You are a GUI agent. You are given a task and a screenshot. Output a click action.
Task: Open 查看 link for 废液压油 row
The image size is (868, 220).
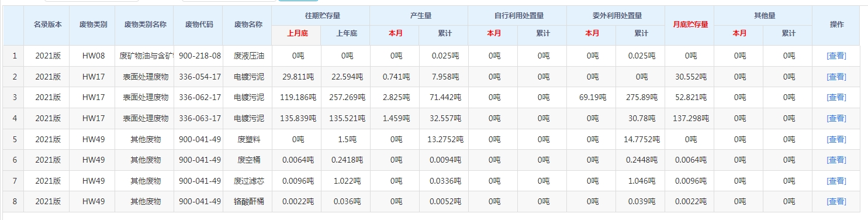[x=836, y=56]
